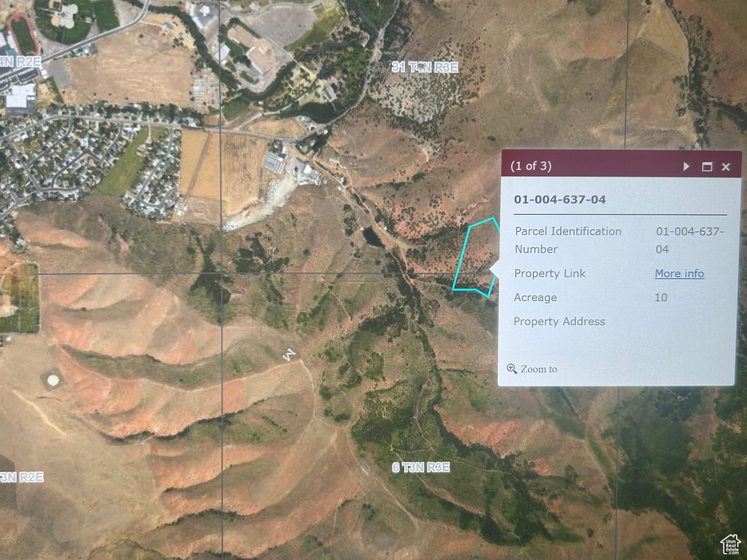Click the 6 T3N R3E section label
Viewport: 747px width, 560px height.
tap(421, 467)
